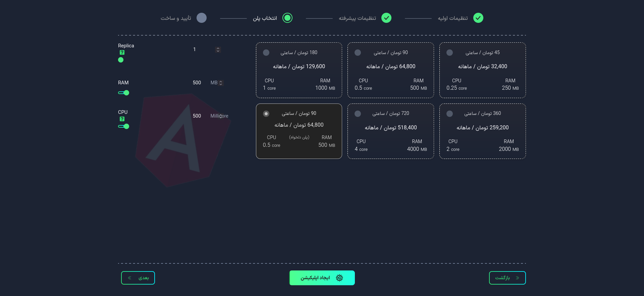The width and height of the screenshot is (644, 296).
Task: Click the بعدی next button
Action: pyautogui.click(x=138, y=278)
